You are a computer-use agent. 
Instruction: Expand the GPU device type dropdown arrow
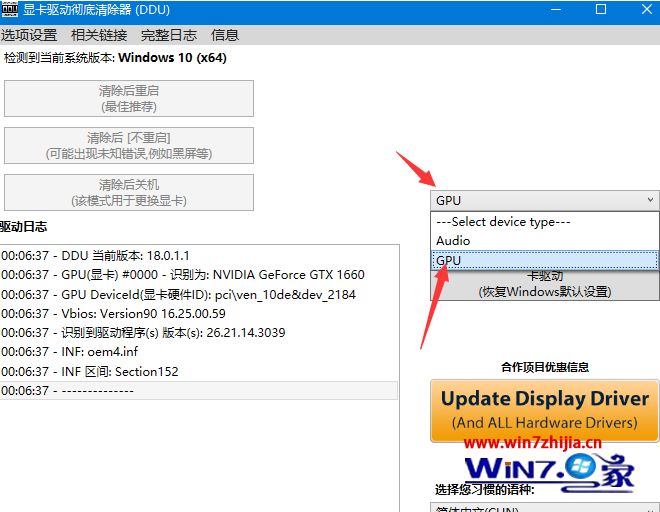pyautogui.click(x=650, y=200)
